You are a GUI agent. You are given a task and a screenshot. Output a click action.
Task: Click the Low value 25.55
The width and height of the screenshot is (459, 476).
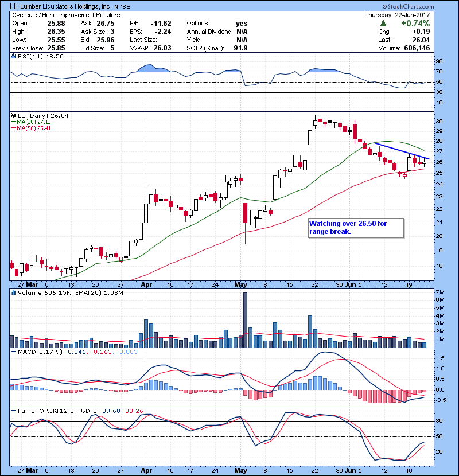pyautogui.click(x=56, y=40)
